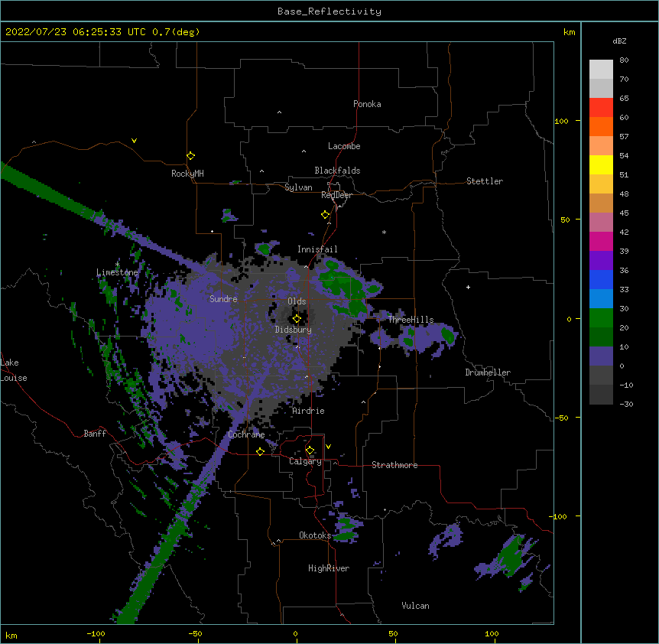Select the slate purple 0-10 dBZ legend swatch
Viewport: 659px width, 644px height.
point(601,356)
